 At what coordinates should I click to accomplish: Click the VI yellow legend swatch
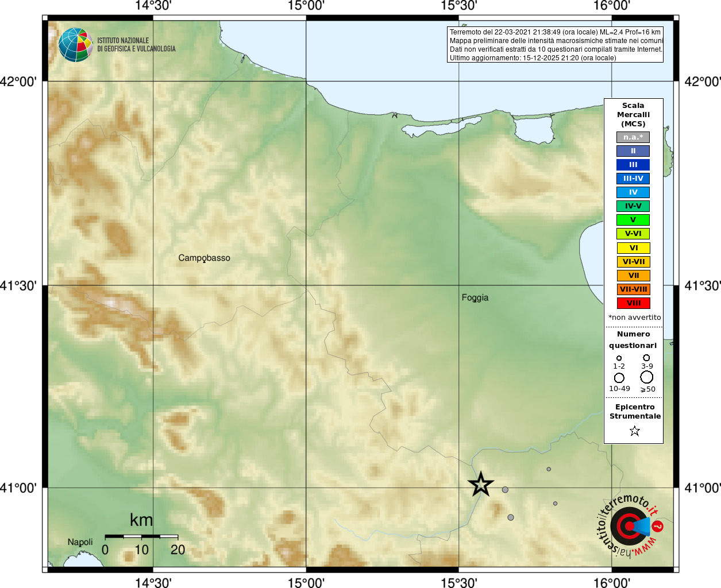point(634,248)
